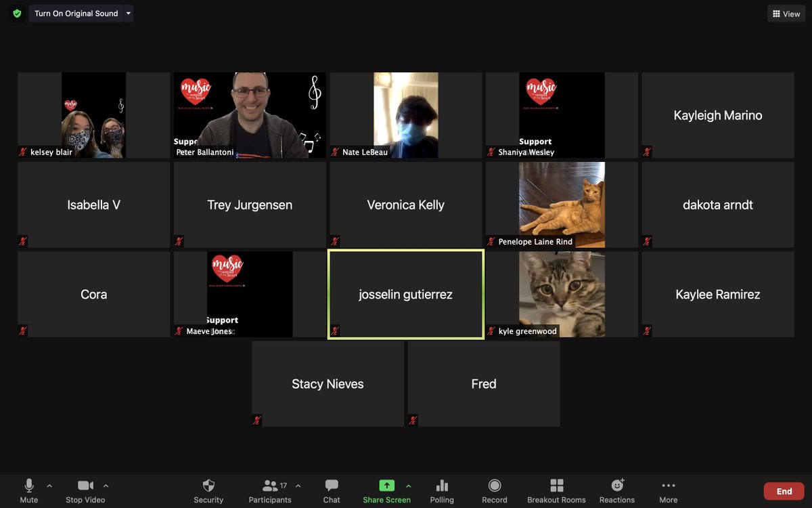Stop Video camera button
This screenshot has height=508, width=812.
point(85,491)
